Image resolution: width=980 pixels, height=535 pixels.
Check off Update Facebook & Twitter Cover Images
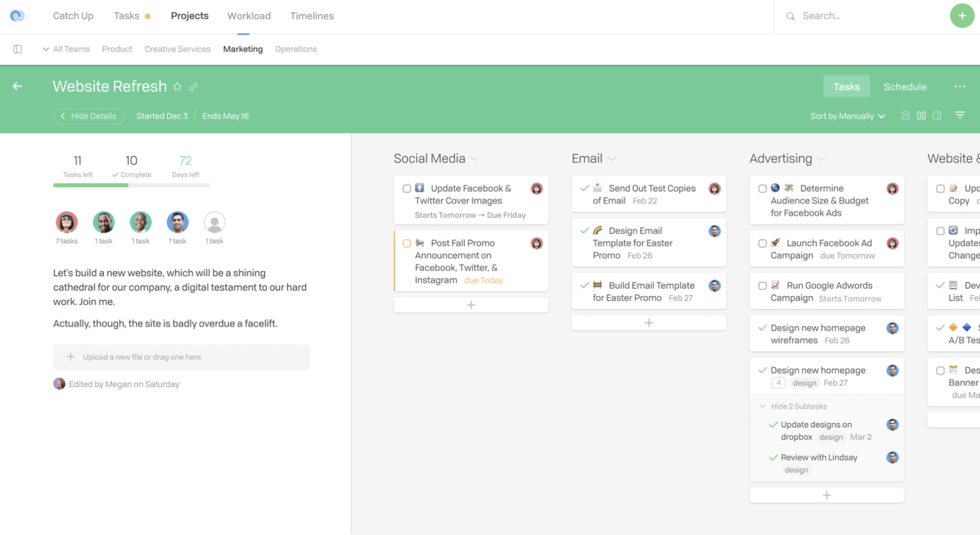tap(406, 189)
